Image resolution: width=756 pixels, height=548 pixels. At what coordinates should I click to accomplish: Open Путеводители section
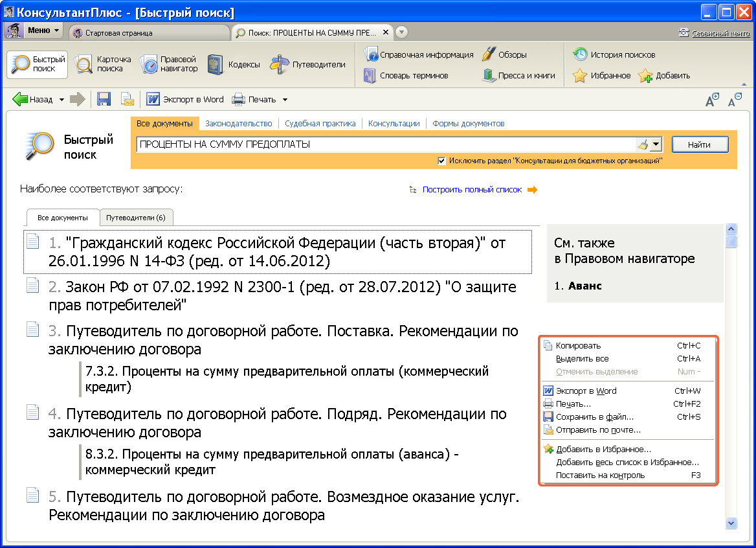pyautogui.click(x=307, y=64)
